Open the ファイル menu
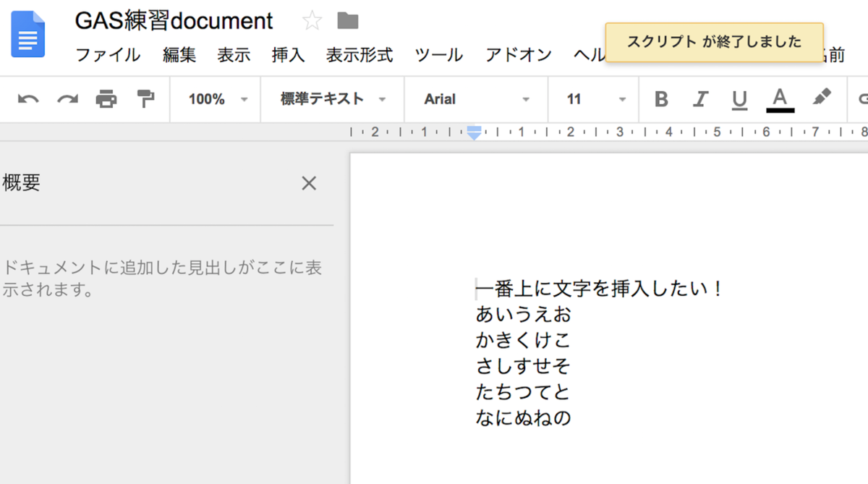The image size is (868, 484). (x=108, y=55)
